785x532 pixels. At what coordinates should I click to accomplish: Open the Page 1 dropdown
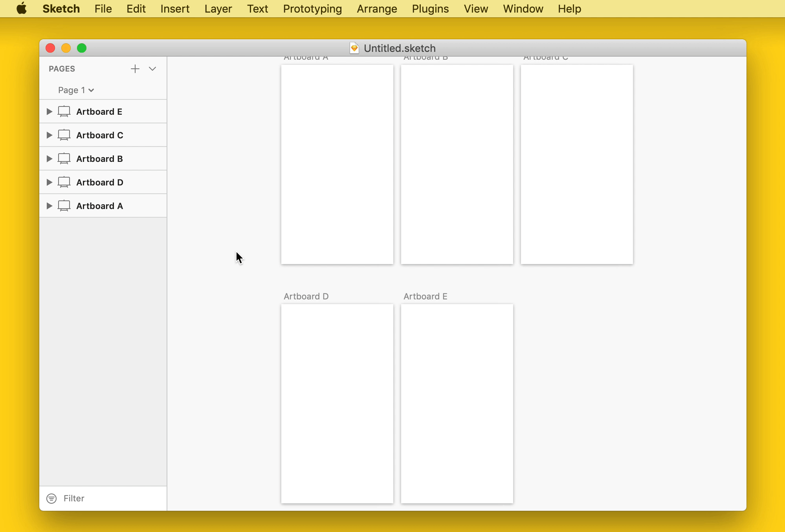pyautogui.click(x=76, y=90)
